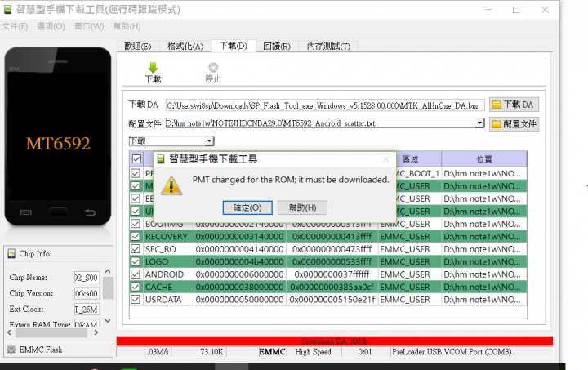Click the red Download DA progress bar
This screenshot has width=588, height=370.
tap(335, 341)
